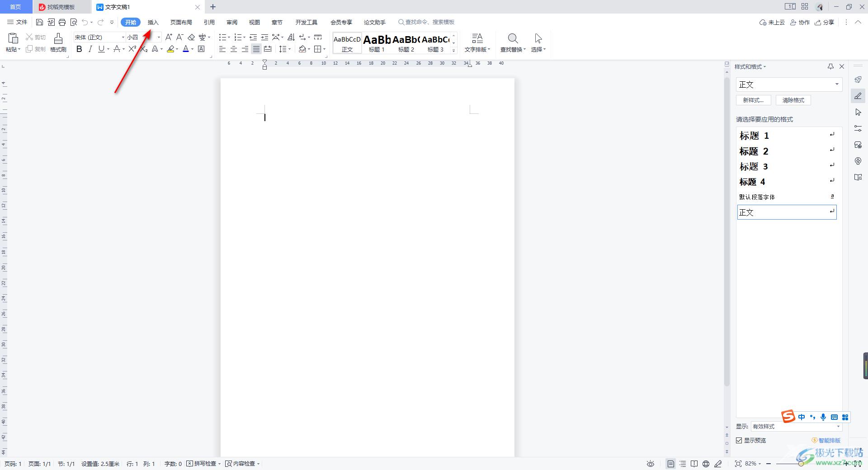Click the command search box
Viewport: 868px width, 470px height.
[x=426, y=22]
